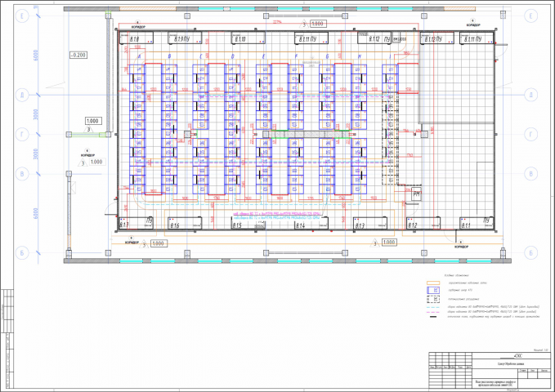Click the cyan dashed line legend sample
Screen dimensions: 555x392
tap(433, 307)
